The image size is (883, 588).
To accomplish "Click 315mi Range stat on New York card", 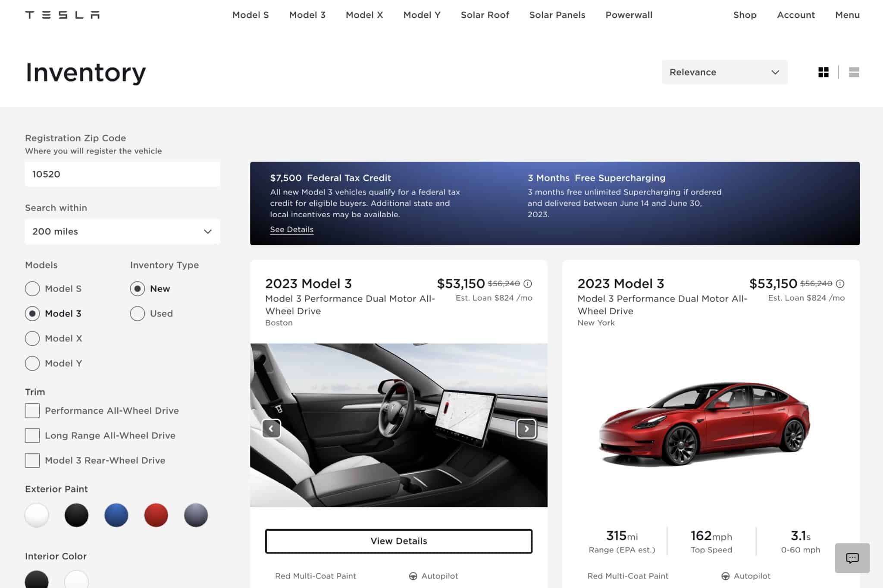I will [622, 541].
